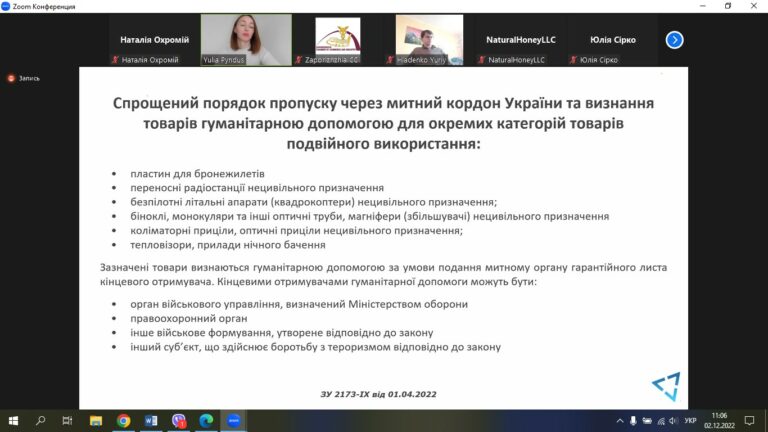Click bullet 'інше військове формування'
Screen dimensions: 768x432
(x=282, y=333)
